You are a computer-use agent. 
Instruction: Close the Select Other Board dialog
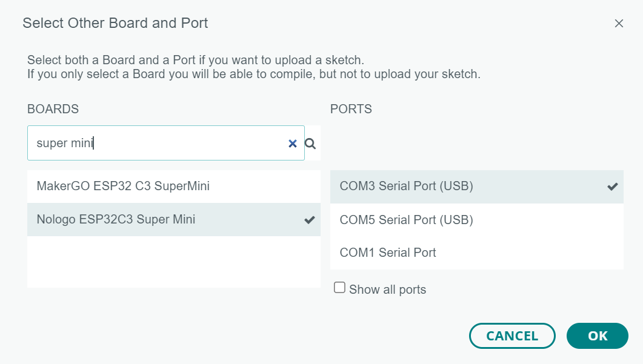tap(619, 24)
